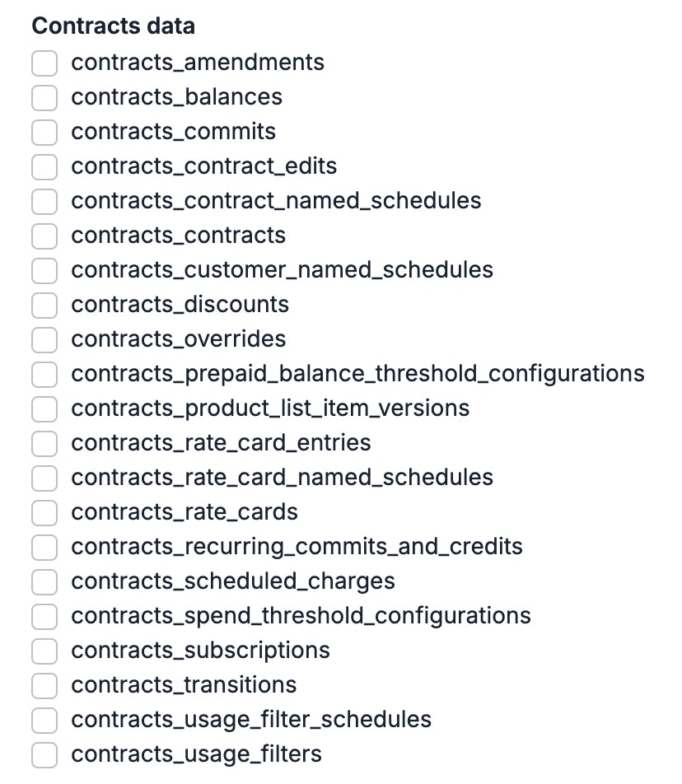
Task: Select contracts_contract_edits checkbox
Action: (x=44, y=166)
